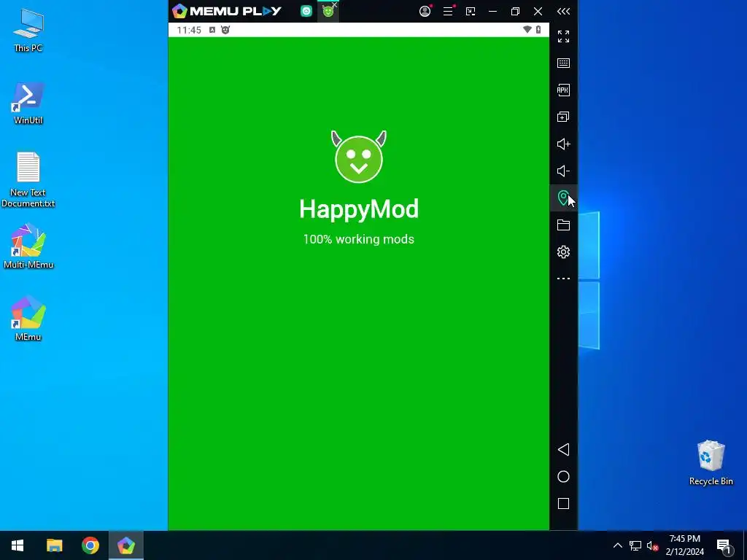
Task: Click the APK install icon
Action: coord(564,90)
